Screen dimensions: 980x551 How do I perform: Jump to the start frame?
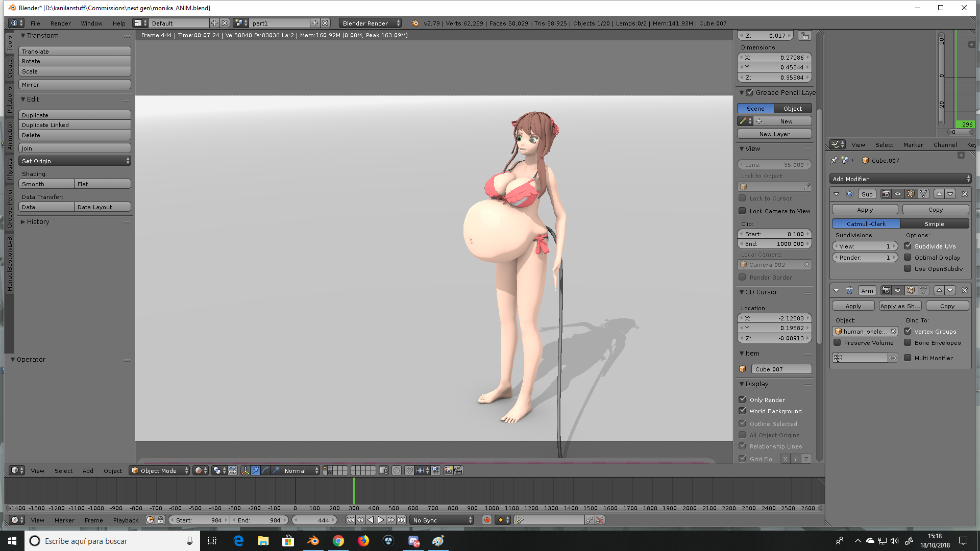click(350, 520)
